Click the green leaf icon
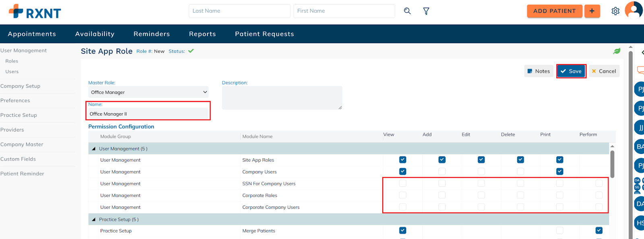 click(x=617, y=51)
